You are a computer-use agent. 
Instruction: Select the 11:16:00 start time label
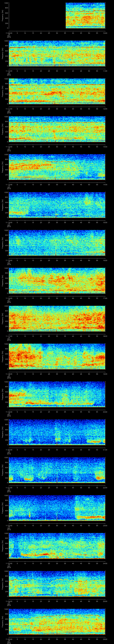(9, 298)
